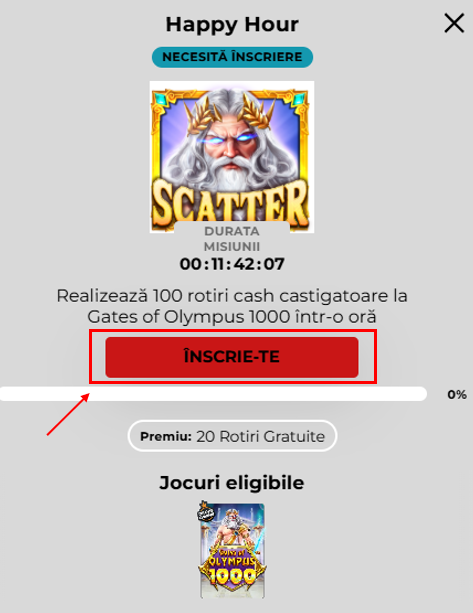Select the DURATA MISIUNII label
This screenshot has height=613, width=473.
[232, 239]
